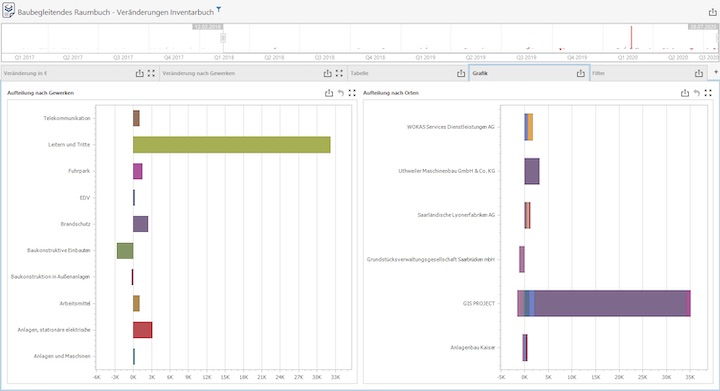Click the export icon at the top right
Screen dimensions: 720x391
712,12
